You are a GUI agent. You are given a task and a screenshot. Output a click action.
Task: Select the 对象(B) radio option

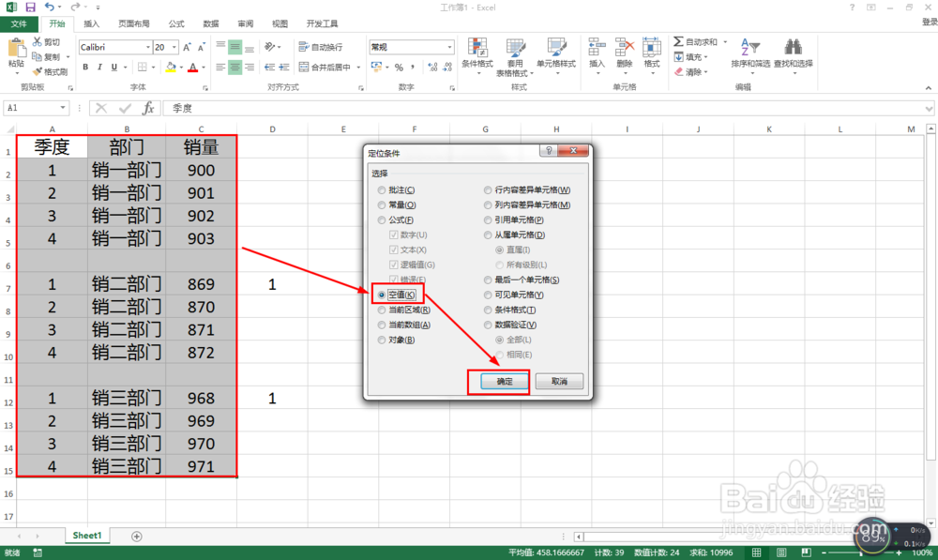[382, 340]
